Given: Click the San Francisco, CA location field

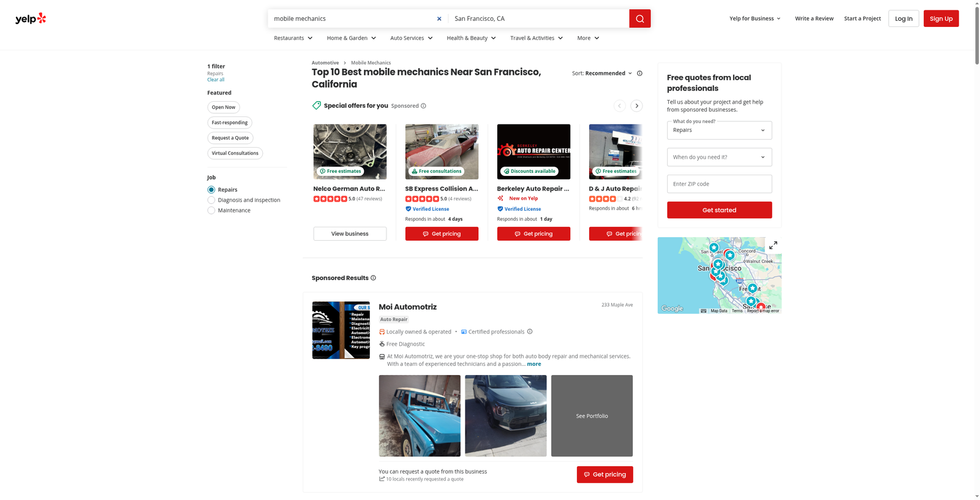Looking at the screenshot, I should pos(538,18).
